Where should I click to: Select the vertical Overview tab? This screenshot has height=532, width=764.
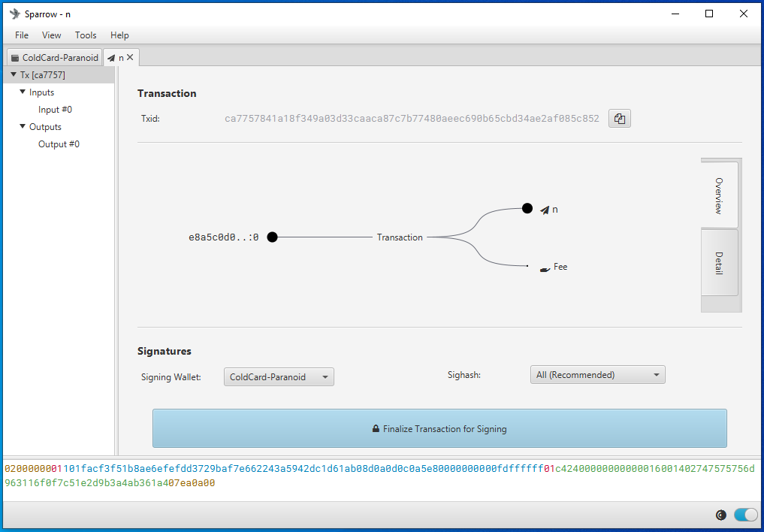[x=719, y=195]
